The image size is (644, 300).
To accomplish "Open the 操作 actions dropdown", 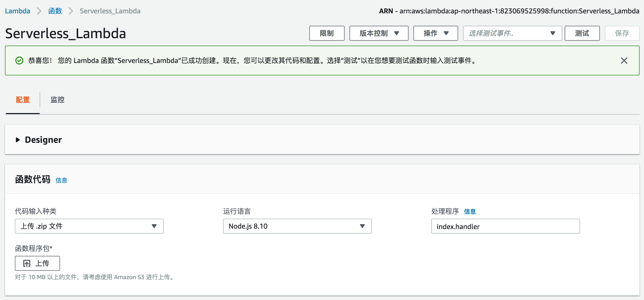I will pos(435,33).
